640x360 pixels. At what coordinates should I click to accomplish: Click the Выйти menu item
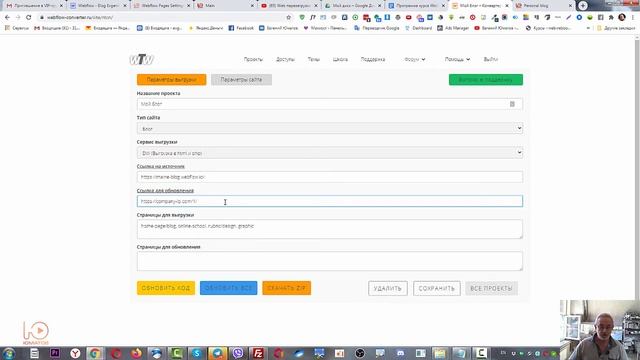491,59
